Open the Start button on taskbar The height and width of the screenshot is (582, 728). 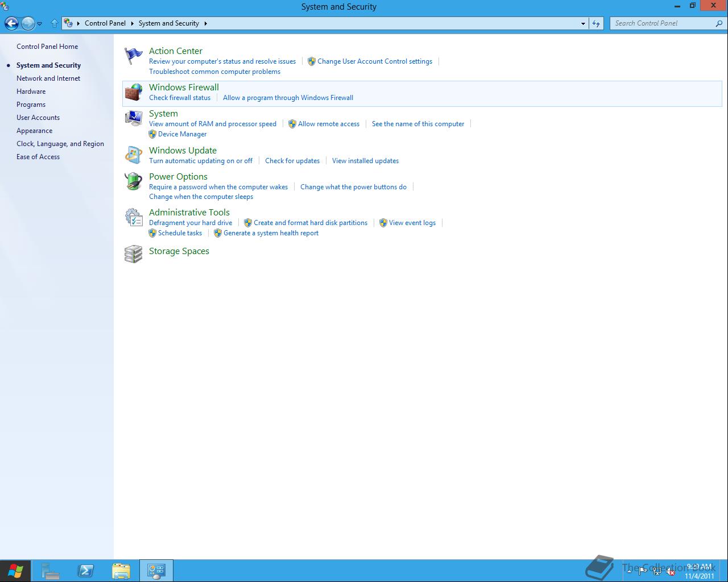(15, 571)
